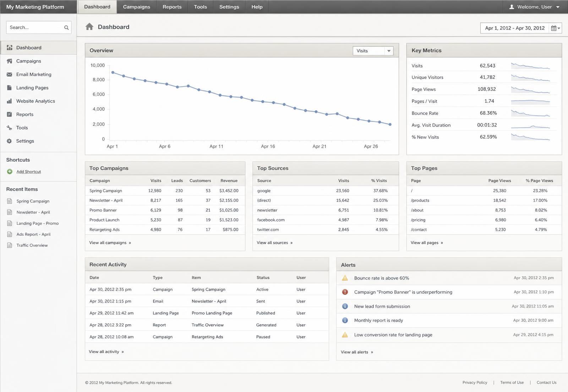Click Product Launch campaign name

(x=104, y=220)
